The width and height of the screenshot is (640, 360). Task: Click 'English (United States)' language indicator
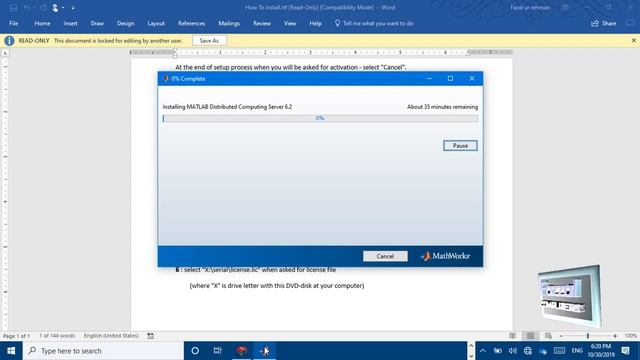pyautogui.click(x=111, y=336)
